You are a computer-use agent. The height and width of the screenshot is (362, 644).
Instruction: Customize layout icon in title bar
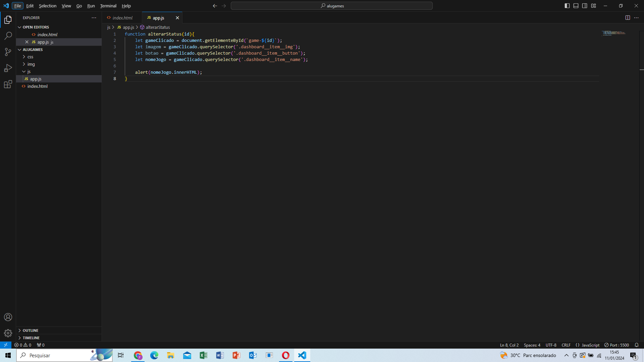[594, 6]
